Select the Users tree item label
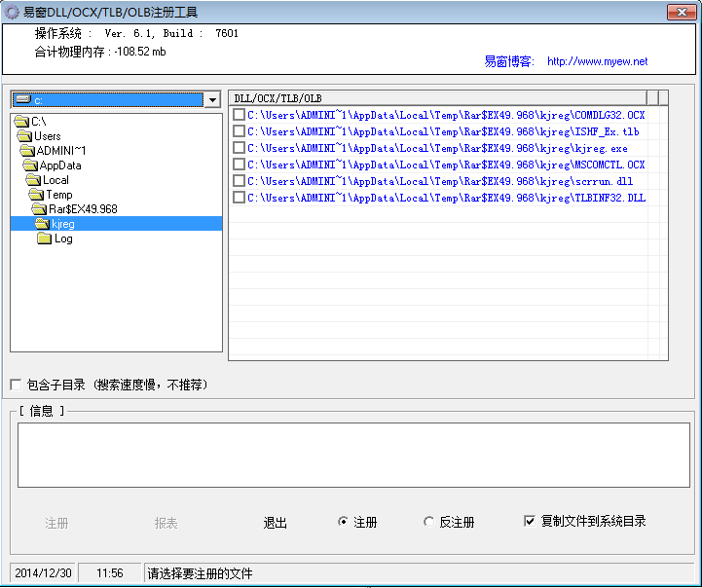702x588 pixels. (48, 136)
